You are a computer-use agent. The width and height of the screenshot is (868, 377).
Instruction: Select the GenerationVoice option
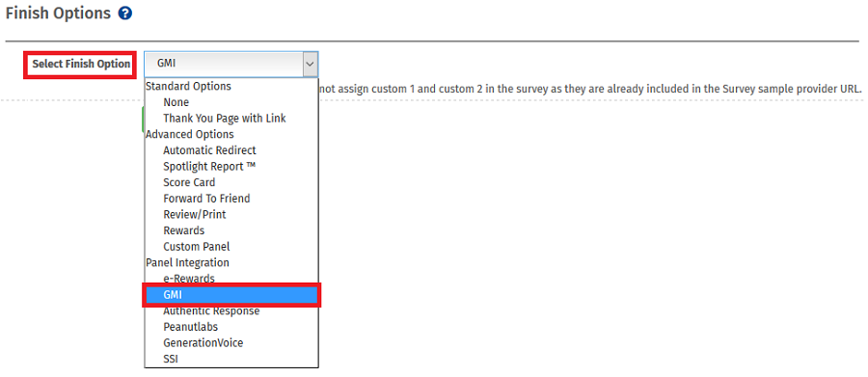point(231,343)
